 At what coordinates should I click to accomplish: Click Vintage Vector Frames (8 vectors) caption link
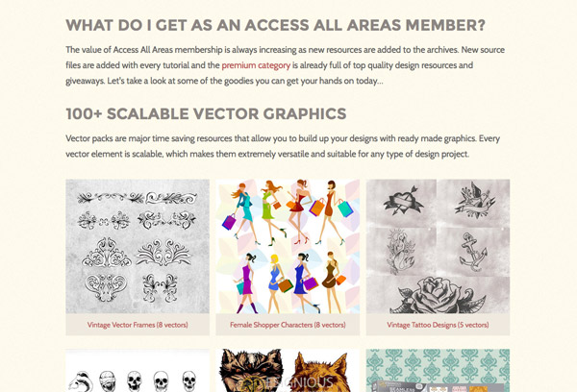pos(138,325)
